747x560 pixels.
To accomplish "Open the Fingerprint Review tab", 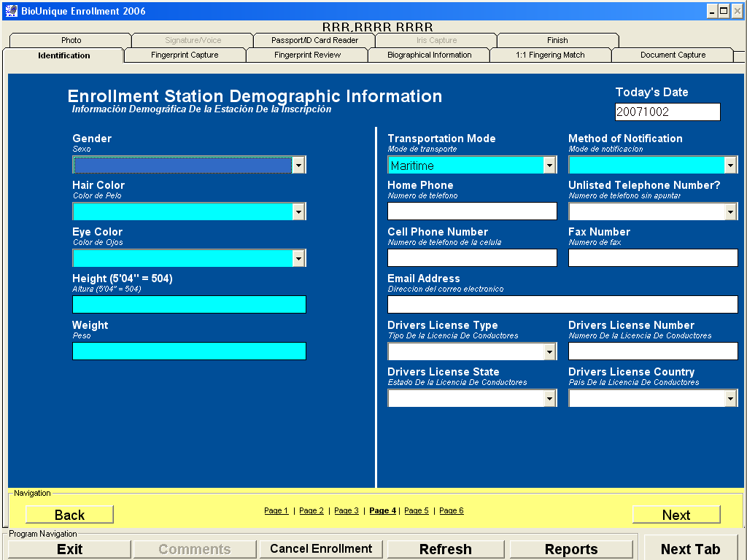I will [307, 55].
